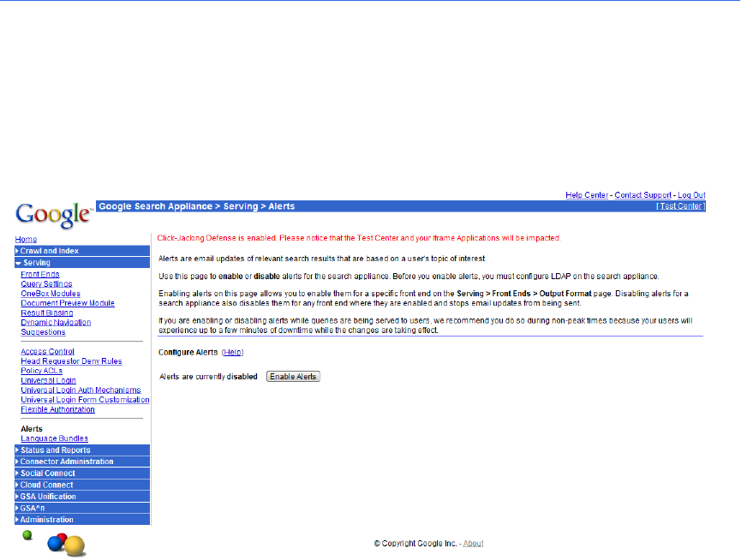Click the Google logo

[x=54, y=215]
